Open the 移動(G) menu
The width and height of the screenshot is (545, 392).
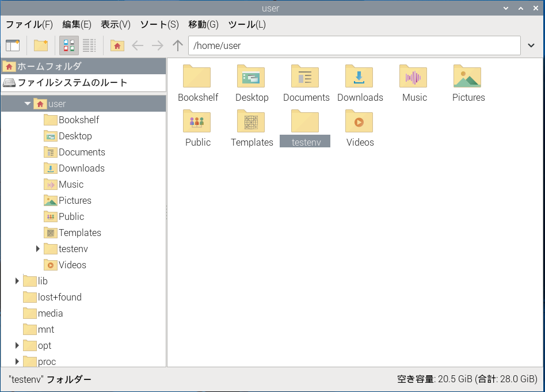pyautogui.click(x=203, y=24)
